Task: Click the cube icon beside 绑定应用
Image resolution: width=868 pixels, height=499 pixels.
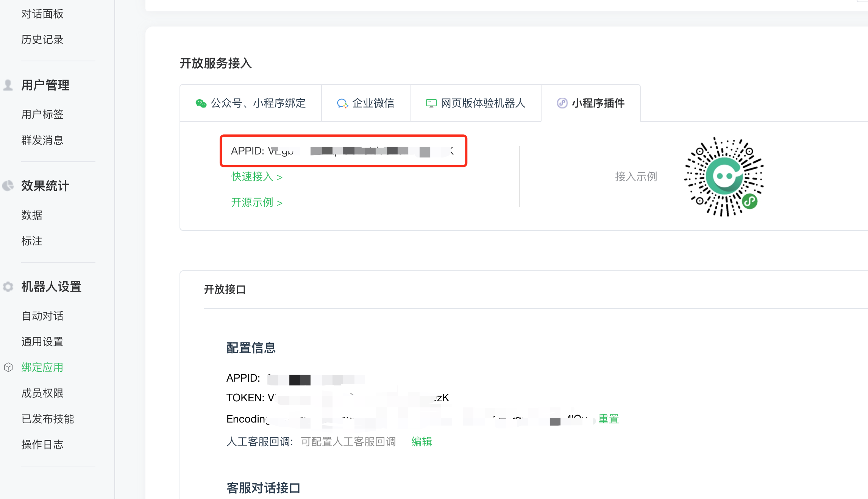Action: point(8,367)
